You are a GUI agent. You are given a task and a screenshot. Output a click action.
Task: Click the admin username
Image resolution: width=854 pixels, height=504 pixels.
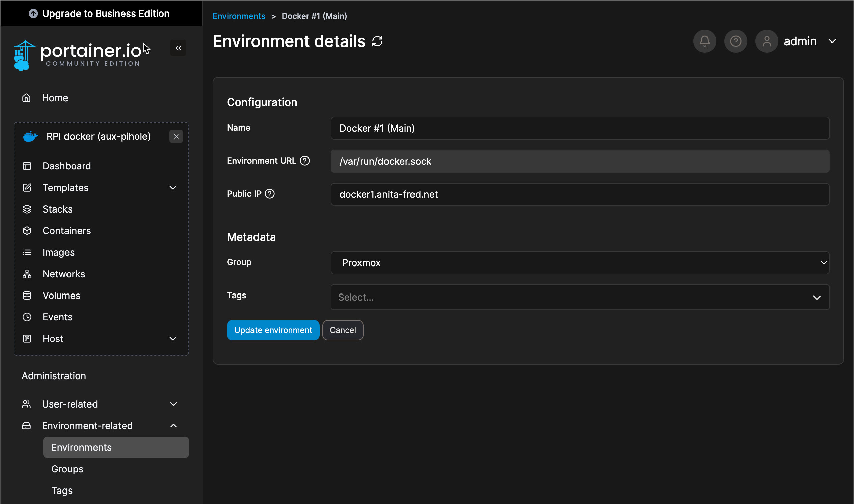coord(800,41)
